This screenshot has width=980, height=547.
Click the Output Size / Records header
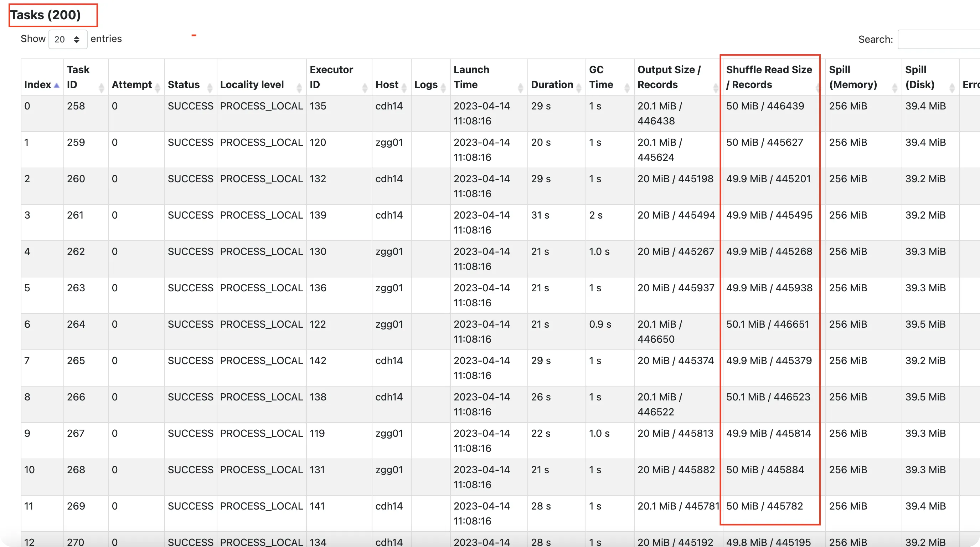pos(669,77)
